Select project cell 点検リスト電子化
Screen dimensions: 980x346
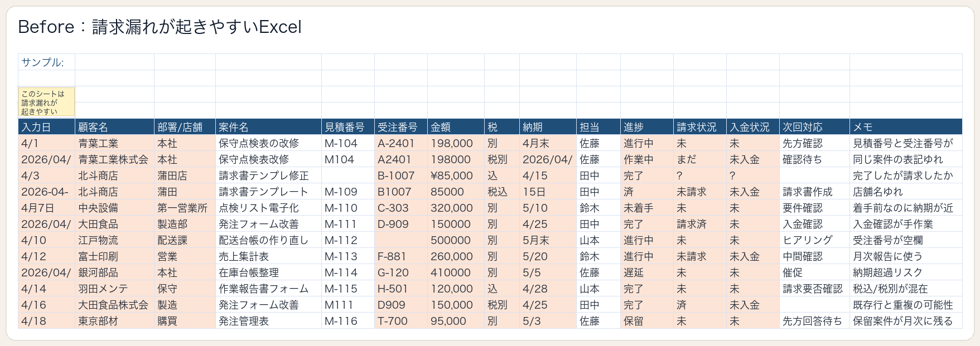268,208
